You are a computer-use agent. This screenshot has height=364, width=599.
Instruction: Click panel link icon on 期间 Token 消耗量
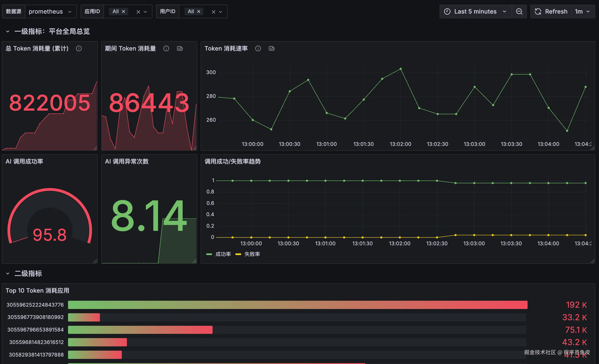click(180, 49)
